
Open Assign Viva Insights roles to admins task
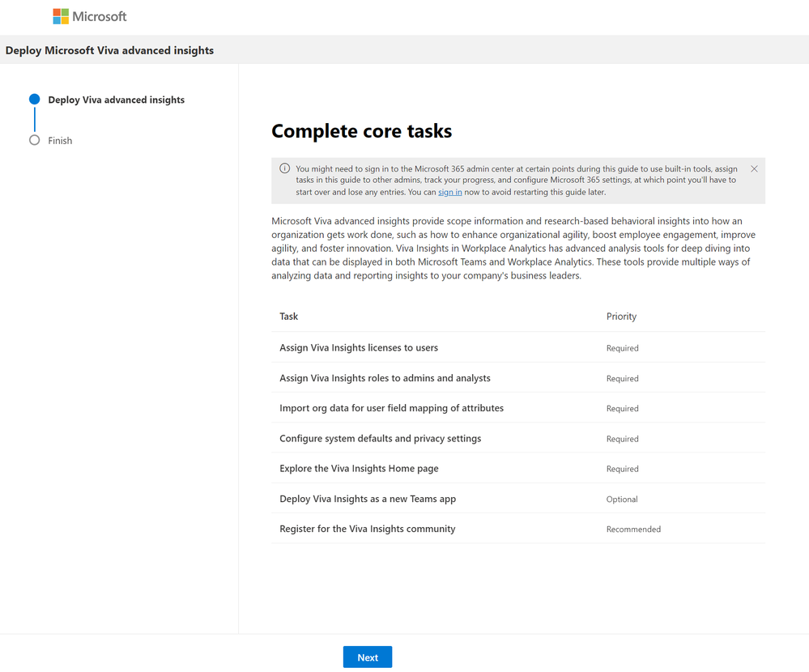coord(385,378)
